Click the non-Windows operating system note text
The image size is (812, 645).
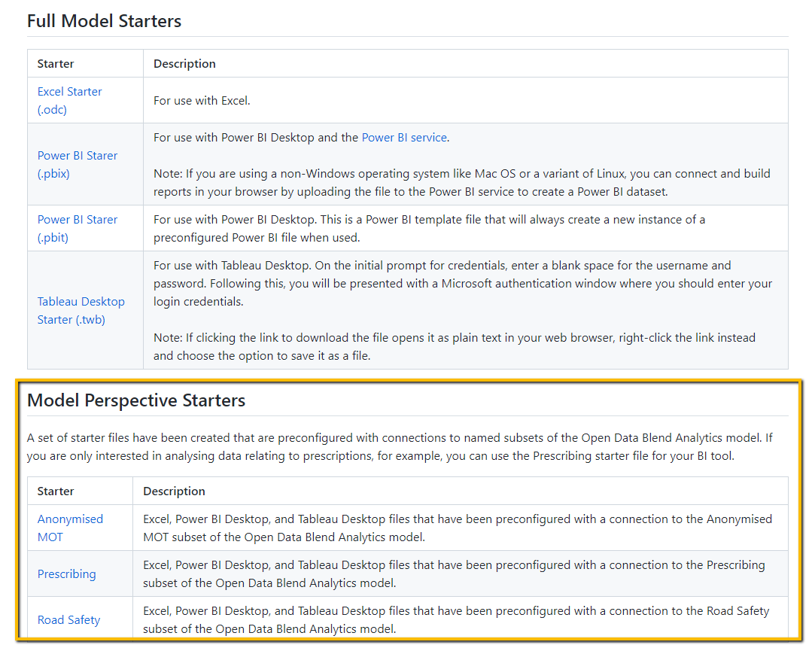[x=462, y=182]
